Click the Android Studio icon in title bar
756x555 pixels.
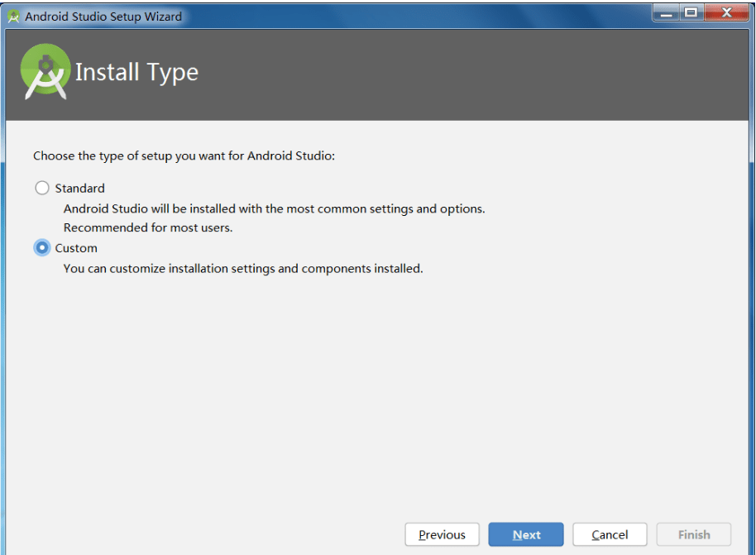(13, 17)
